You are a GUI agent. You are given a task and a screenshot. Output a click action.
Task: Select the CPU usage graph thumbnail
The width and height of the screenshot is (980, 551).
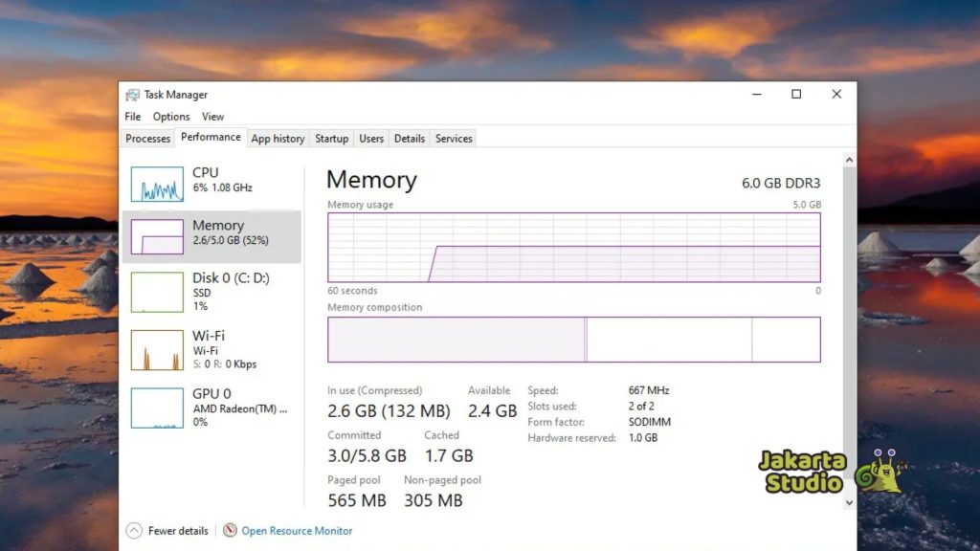157,184
